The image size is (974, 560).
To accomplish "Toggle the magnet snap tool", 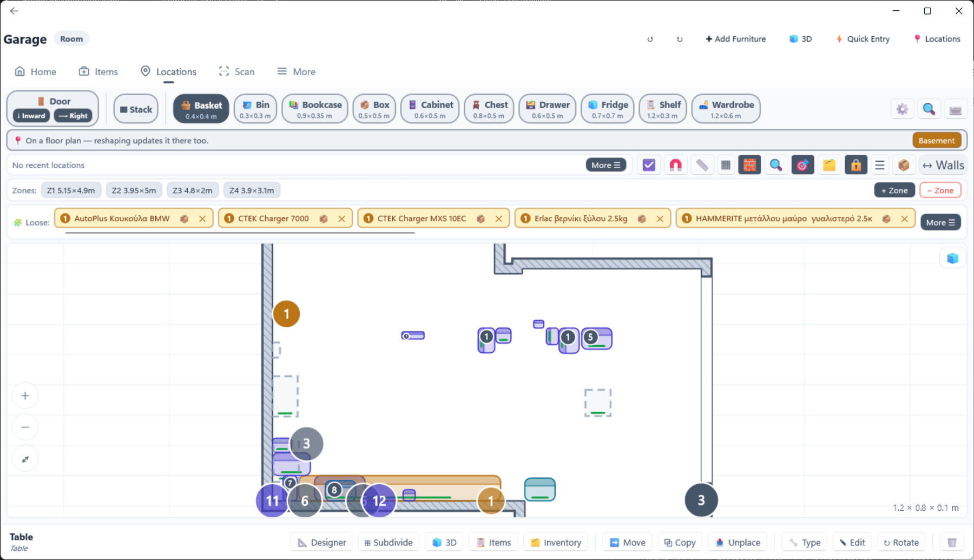I will click(675, 165).
